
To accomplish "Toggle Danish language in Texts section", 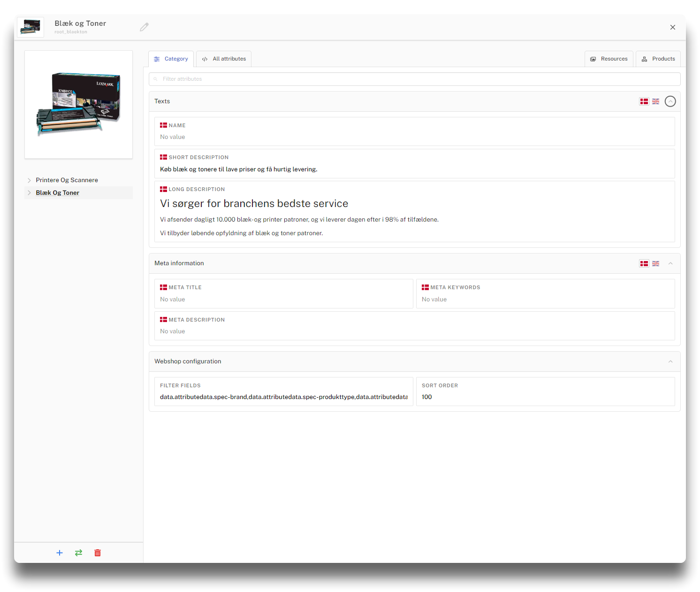I will click(x=644, y=101).
